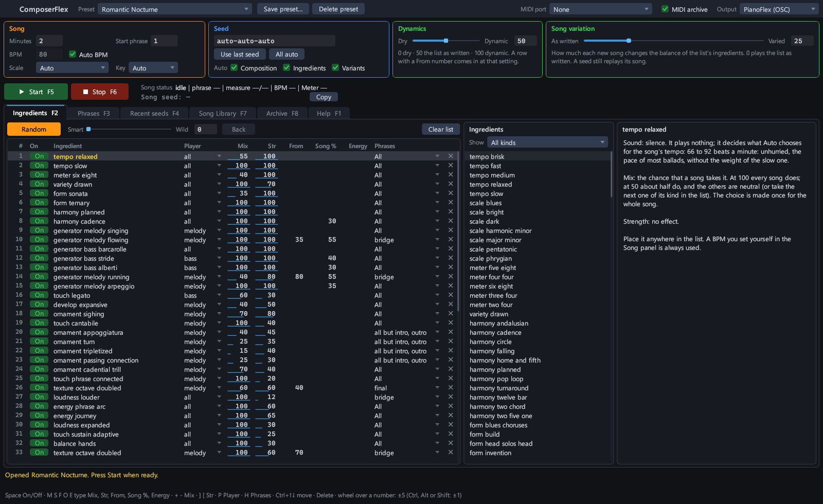Delete the touch legato row

tap(451, 295)
